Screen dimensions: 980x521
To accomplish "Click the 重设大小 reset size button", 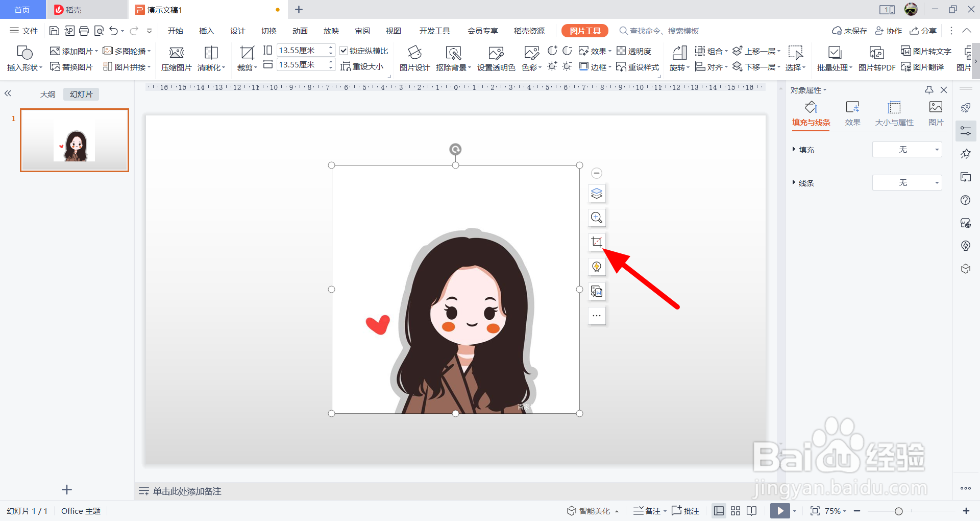I will tap(362, 67).
